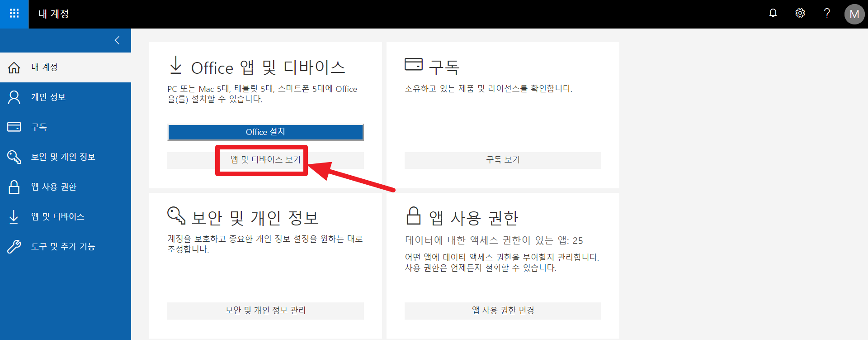Click the wrench icon beside 도구 및 추가 기능
This screenshot has height=340, width=868.
coord(14,246)
